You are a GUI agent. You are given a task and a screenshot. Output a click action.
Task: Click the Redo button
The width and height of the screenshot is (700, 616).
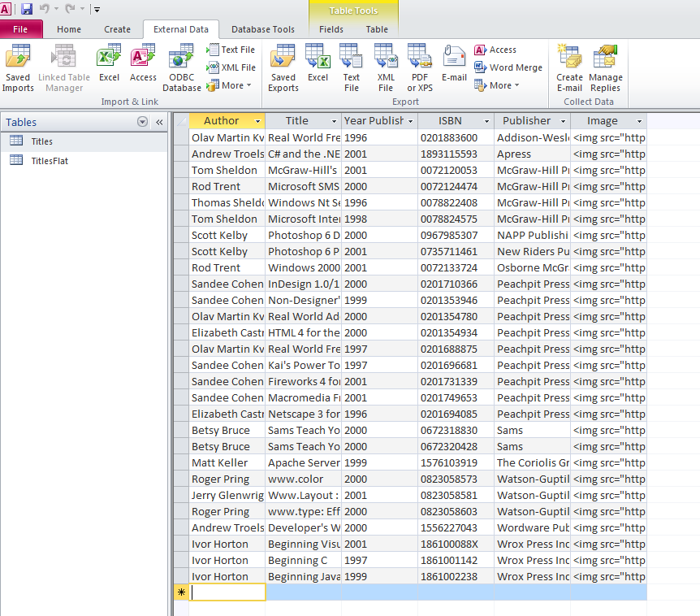pos(70,8)
